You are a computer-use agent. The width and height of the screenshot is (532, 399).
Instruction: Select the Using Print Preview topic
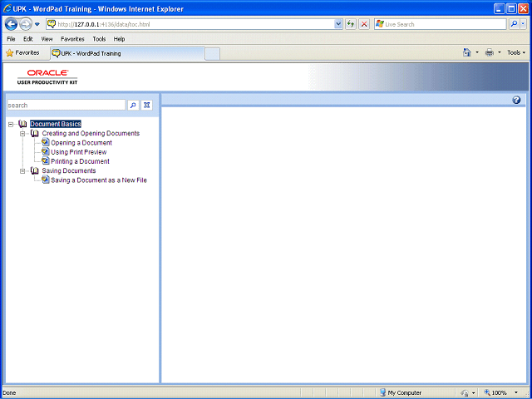coord(79,152)
